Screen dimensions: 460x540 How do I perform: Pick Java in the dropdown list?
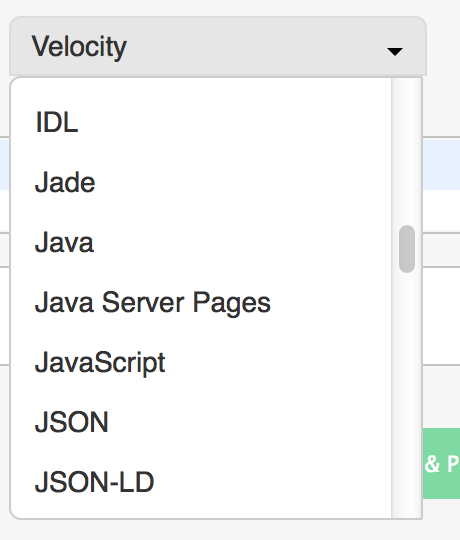point(201,242)
